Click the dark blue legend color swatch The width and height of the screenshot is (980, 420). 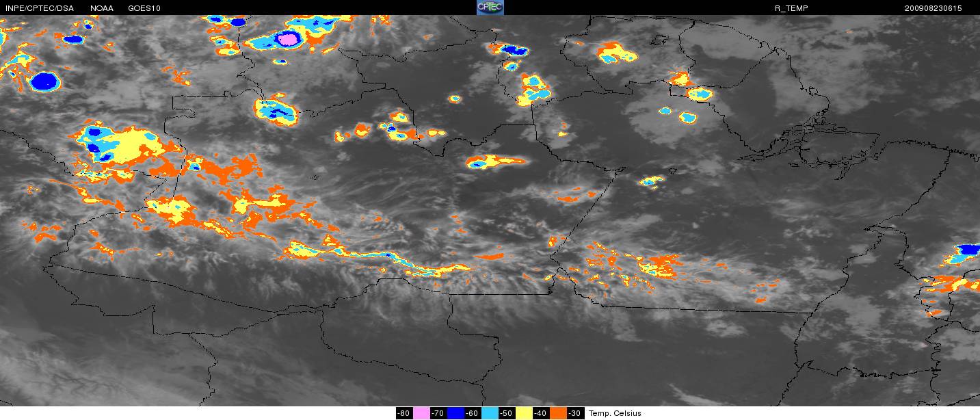(455, 413)
